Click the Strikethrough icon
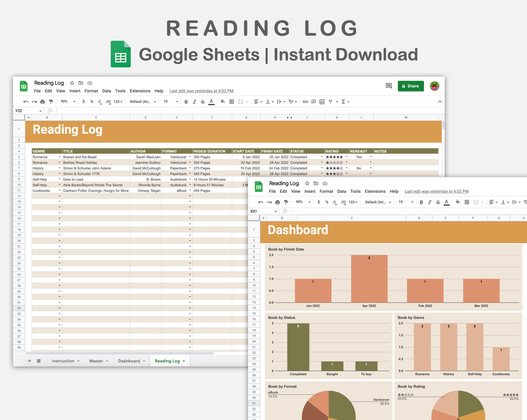The image size is (527, 420). (x=203, y=101)
